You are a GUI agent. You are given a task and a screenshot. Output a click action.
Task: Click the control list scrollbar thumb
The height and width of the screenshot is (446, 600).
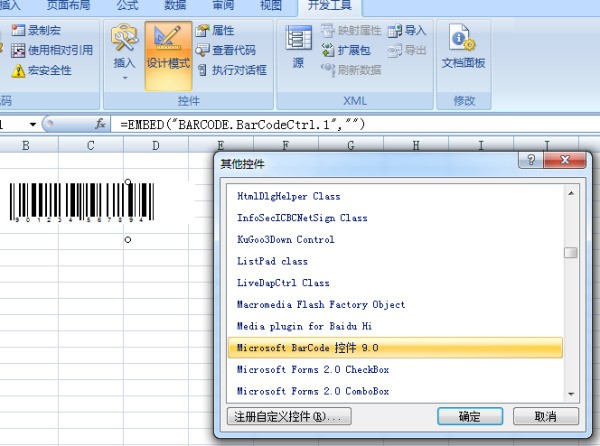click(570, 253)
